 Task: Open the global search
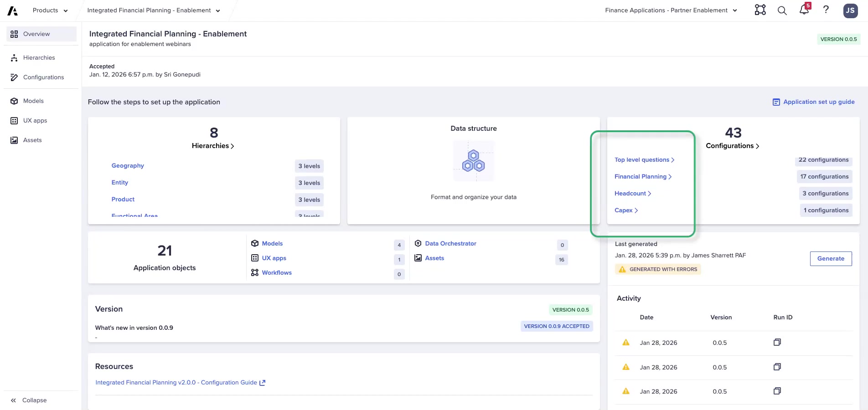(782, 10)
